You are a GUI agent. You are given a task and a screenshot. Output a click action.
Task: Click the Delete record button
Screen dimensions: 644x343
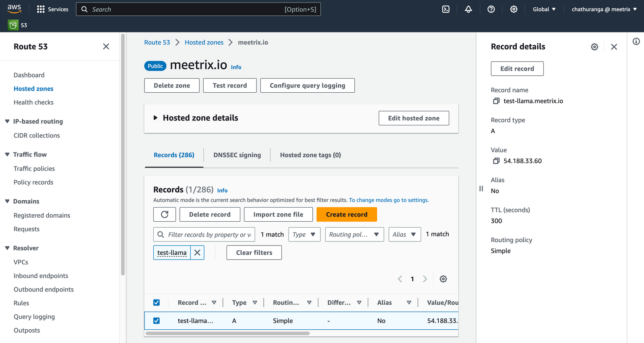tap(210, 214)
